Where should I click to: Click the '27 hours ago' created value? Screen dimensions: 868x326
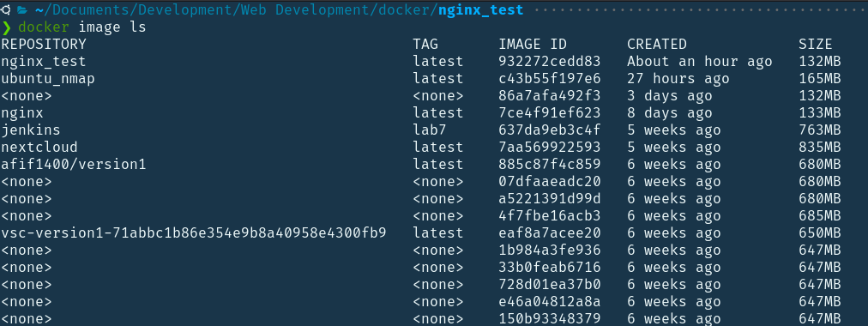tap(678, 79)
